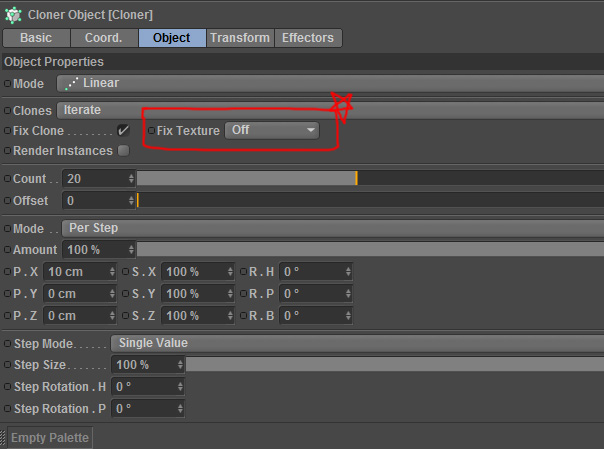This screenshot has height=449, width=604.
Task: Click the Cloner Object icon in header
Action: point(13,15)
